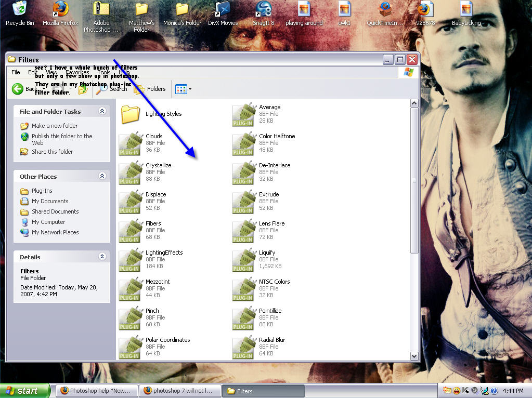Image resolution: width=532 pixels, height=398 pixels.
Task: Select the Displace plug-in file
Action: click(142, 202)
